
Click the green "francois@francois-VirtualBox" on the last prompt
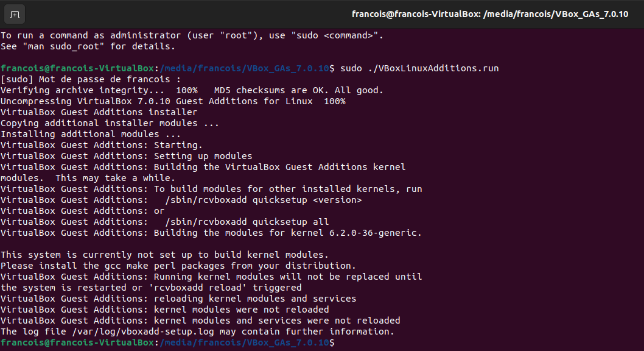pos(77,343)
